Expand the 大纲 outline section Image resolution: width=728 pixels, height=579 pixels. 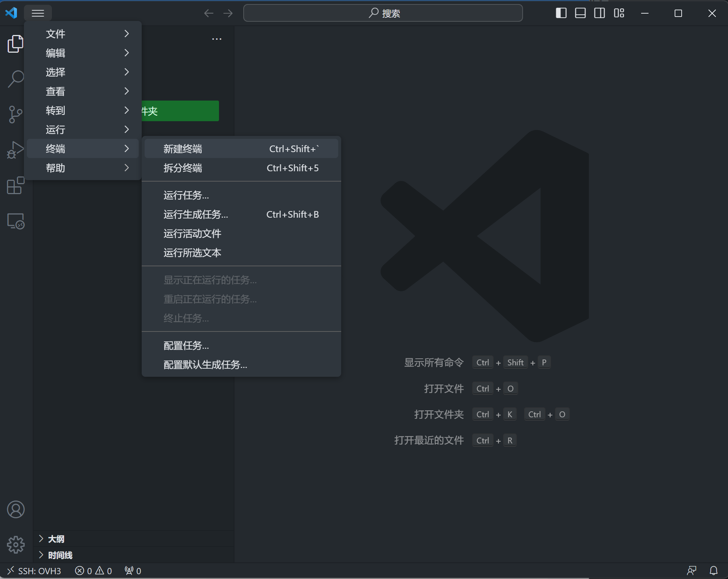(x=56, y=539)
